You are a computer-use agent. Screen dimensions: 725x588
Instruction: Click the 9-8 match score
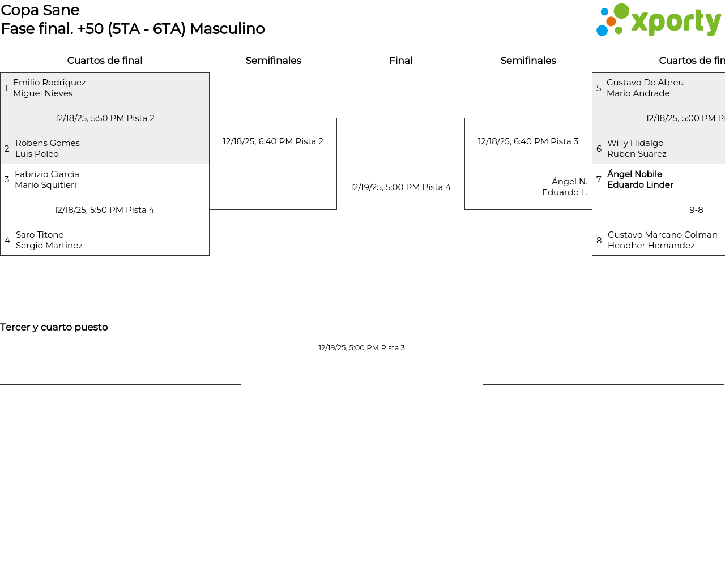696,210
